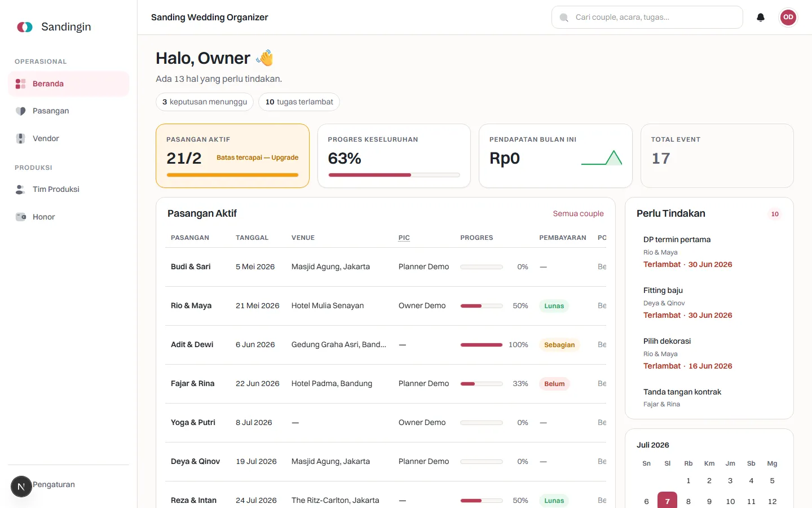The width and height of the screenshot is (812, 508).
Task: Open the Yoga & Putri row
Action: [386, 423]
